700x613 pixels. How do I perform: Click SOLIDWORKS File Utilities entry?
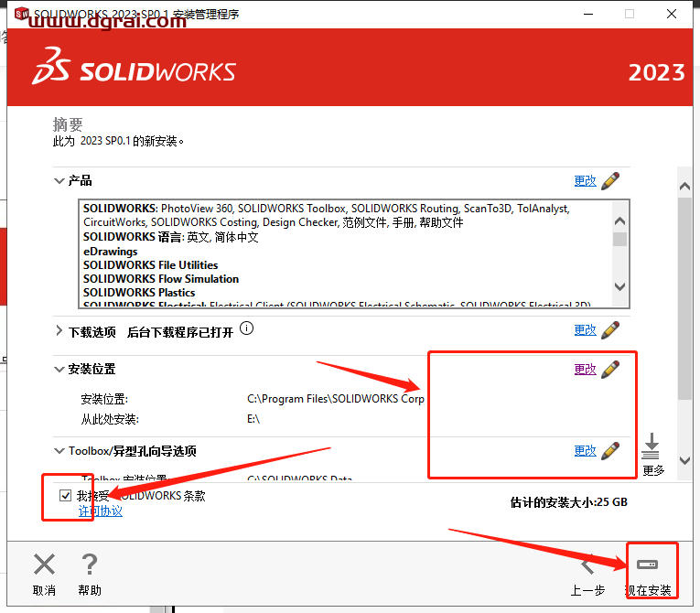tap(150, 265)
